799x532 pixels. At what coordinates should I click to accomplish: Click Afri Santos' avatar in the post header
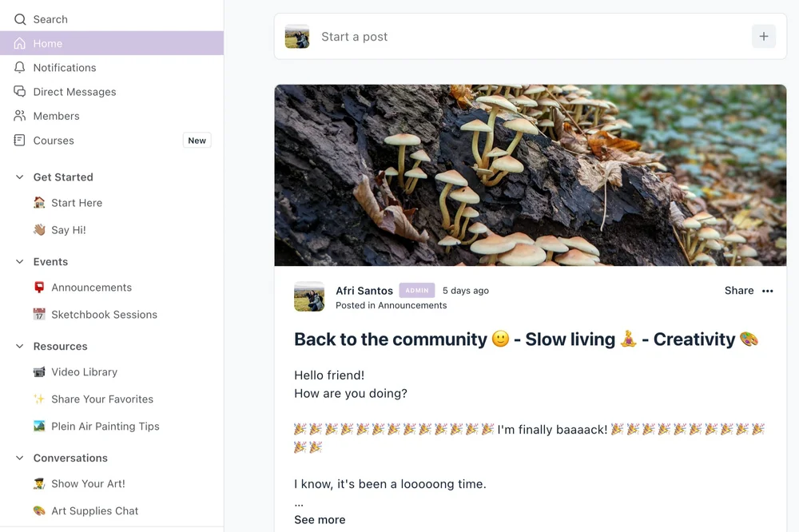pos(309,296)
